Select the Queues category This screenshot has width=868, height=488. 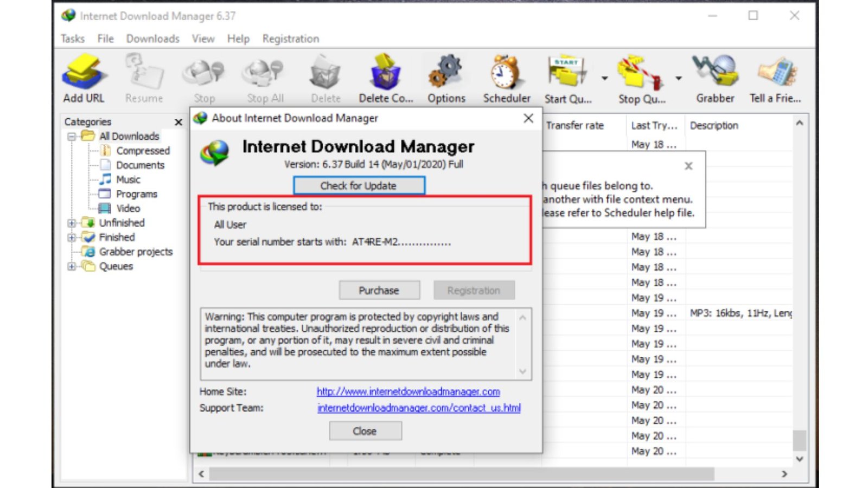coord(116,266)
